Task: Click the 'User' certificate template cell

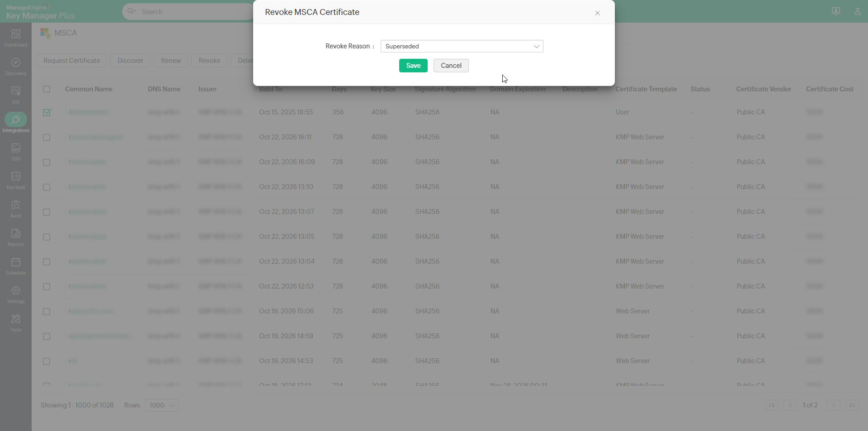Action: tap(622, 112)
